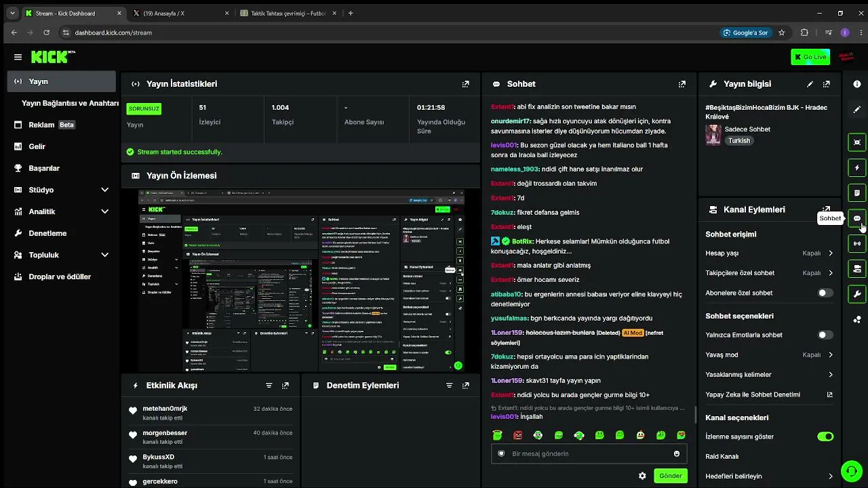868x488 pixels.
Task: Toggle the lightning activity feed icon in the right rail
Action: [857, 167]
